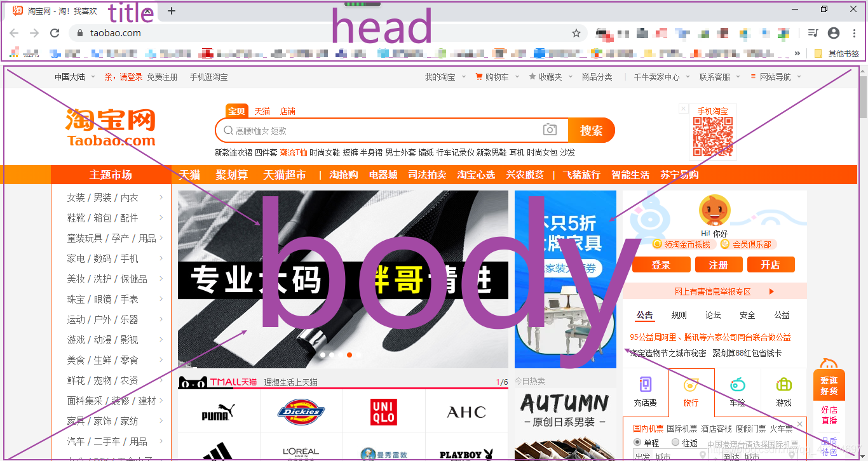Click the user avatar above Hi! 你好

pyautogui.click(x=714, y=211)
